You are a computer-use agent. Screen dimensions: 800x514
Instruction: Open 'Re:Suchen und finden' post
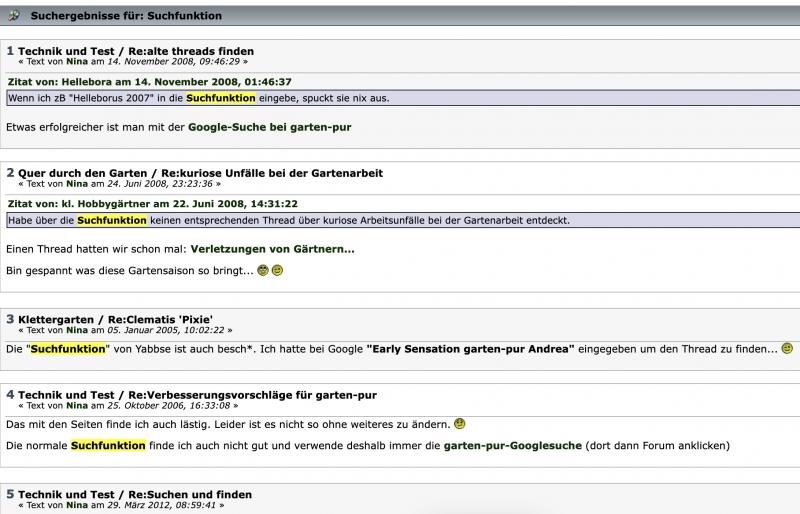coord(193,494)
